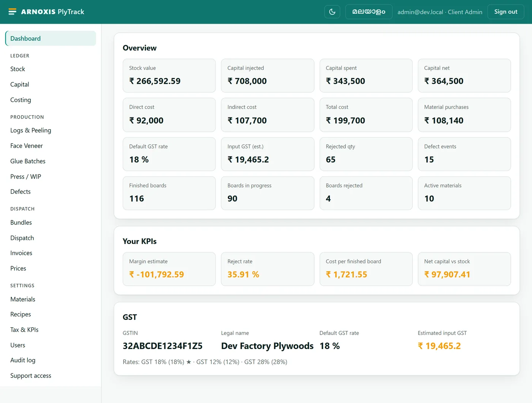532x403 pixels.
Task: Open the Recipes settings
Action: 51,314
